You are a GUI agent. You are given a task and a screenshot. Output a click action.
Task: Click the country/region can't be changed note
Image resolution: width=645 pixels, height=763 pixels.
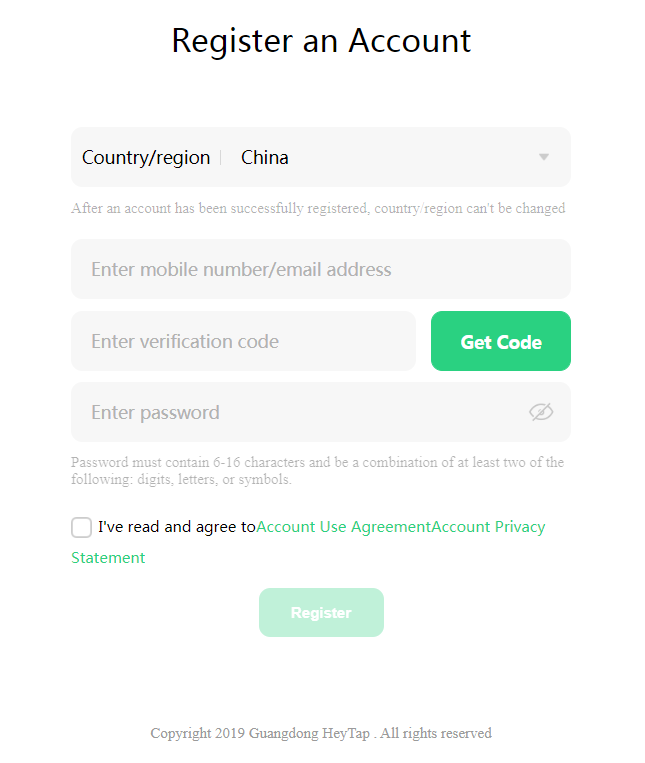click(318, 209)
